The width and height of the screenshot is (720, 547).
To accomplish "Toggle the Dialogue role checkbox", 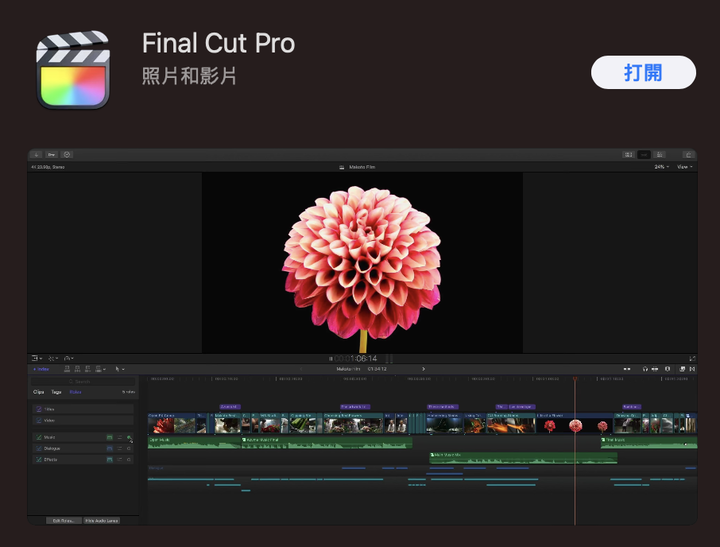I will [x=39, y=448].
